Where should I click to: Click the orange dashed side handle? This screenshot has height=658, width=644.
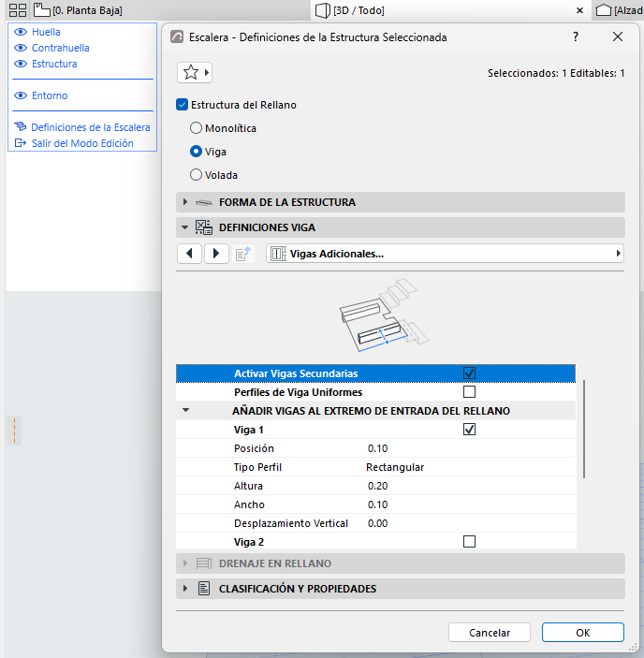14,431
